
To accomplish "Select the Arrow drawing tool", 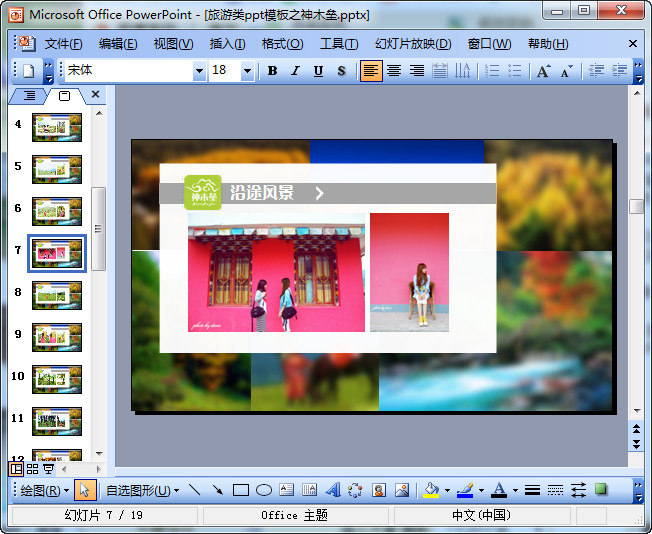I will coord(217,490).
